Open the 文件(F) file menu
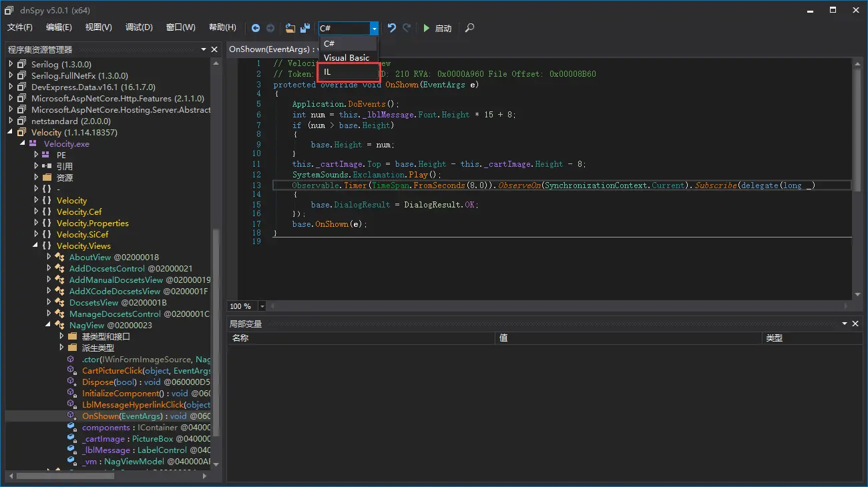The image size is (868, 487). tap(19, 27)
